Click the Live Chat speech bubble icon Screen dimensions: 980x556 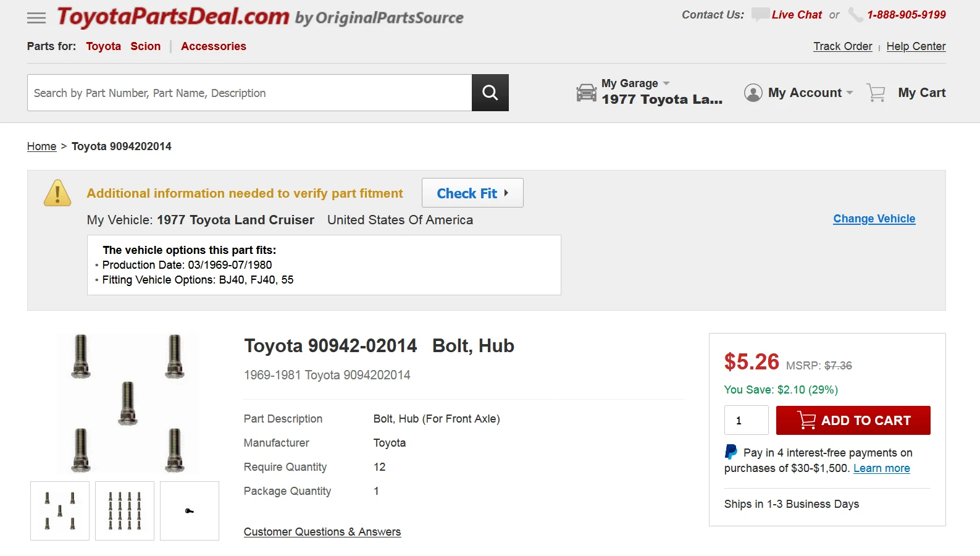pyautogui.click(x=760, y=14)
